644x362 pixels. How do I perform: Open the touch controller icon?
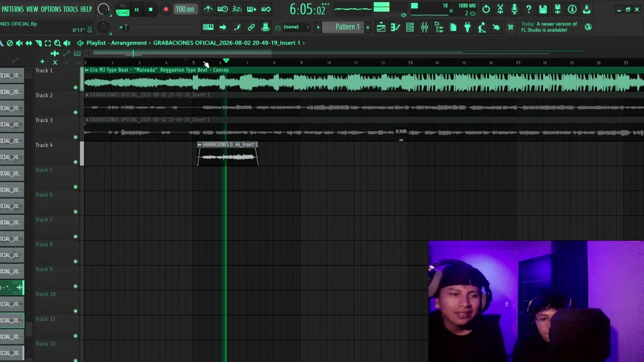click(496, 27)
